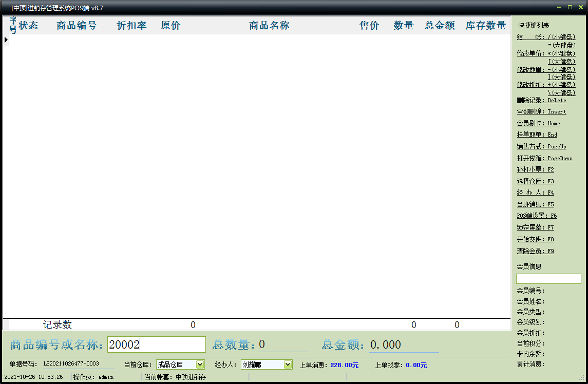Click the 当前帐套: 中顶进销存 status entry
The image size is (588, 384).
[176, 377]
